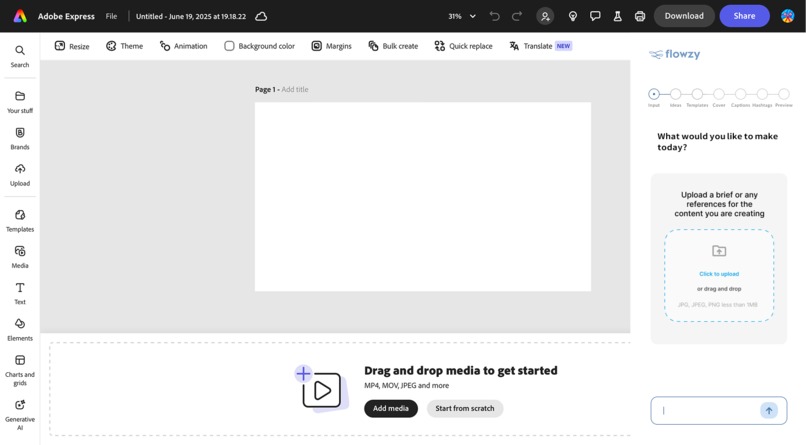Click the Add media button
The image size is (806, 445).
click(x=391, y=409)
